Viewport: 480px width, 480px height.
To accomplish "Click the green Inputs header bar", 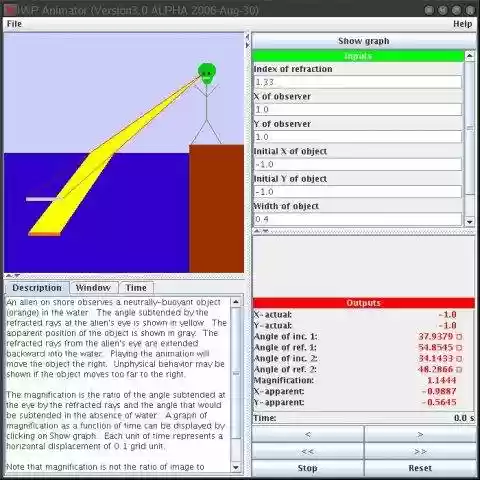I will point(358,56).
